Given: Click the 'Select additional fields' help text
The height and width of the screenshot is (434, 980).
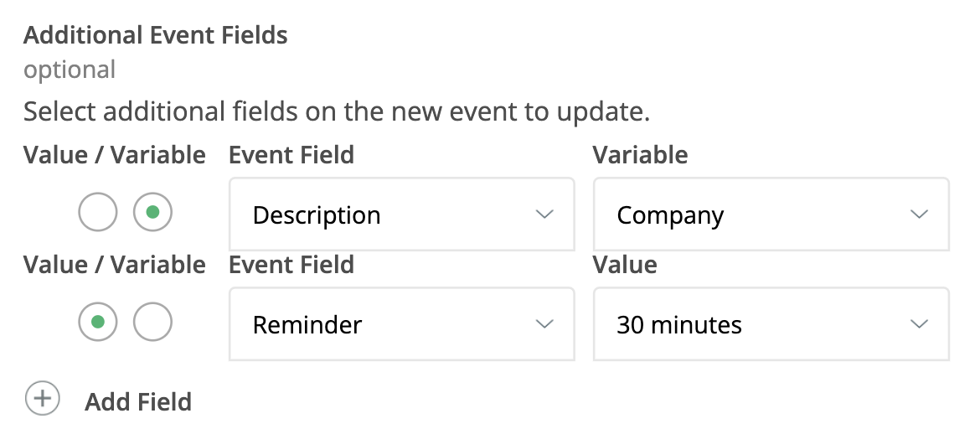Looking at the screenshot, I should pyautogui.click(x=337, y=111).
